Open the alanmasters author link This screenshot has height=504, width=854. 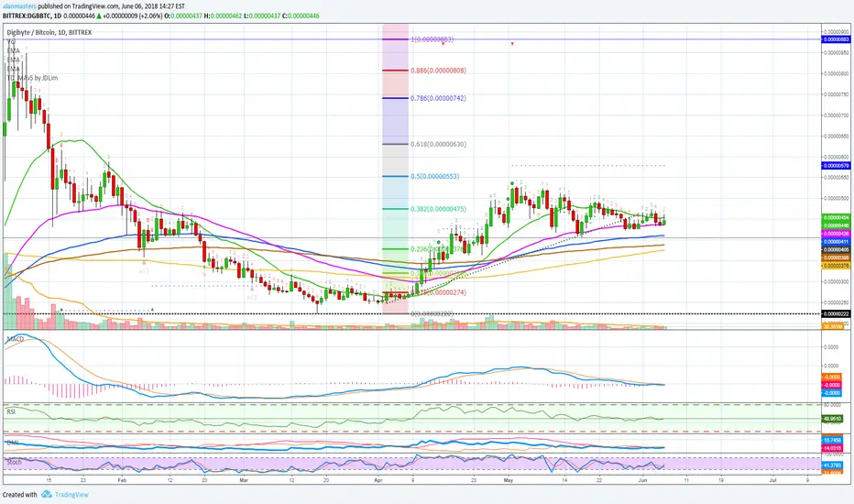[19, 6]
